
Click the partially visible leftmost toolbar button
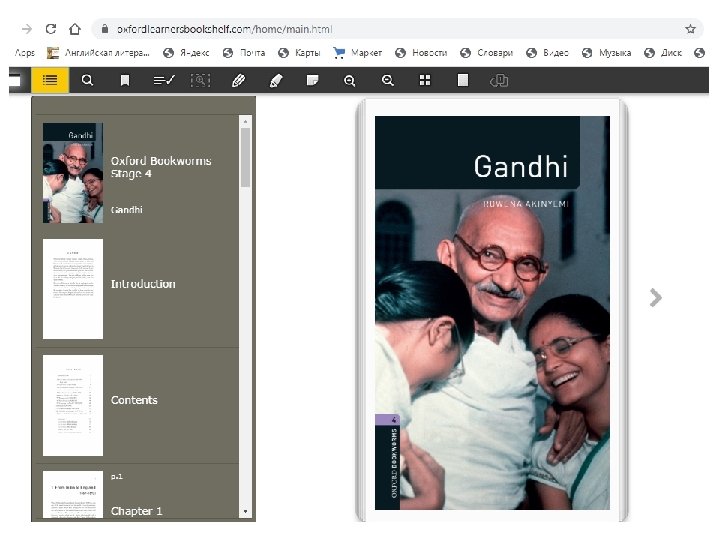tap(15, 80)
